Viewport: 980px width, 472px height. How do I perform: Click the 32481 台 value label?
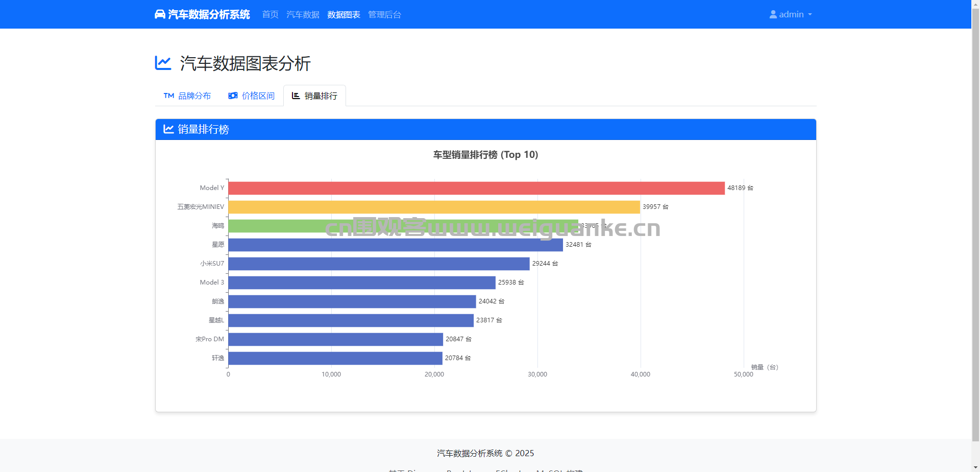[x=578, y=245]
